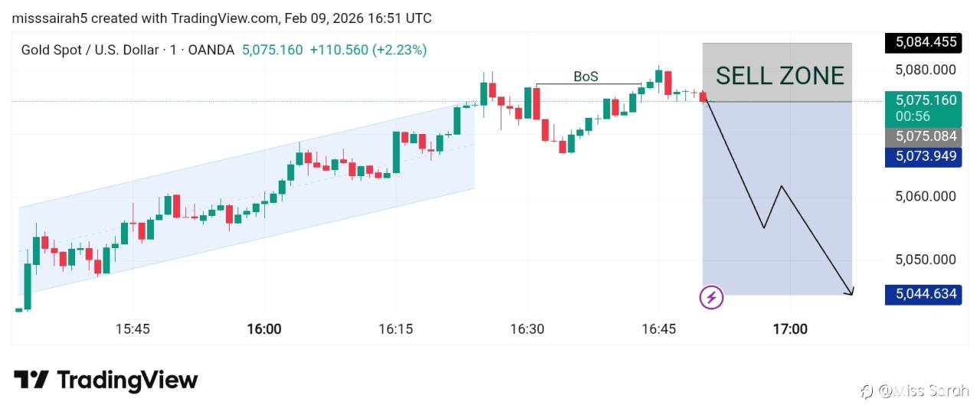The image size is (980, 415).
Task: Click the 5,084.455 black price label
Action: click(x=923, y=43)
